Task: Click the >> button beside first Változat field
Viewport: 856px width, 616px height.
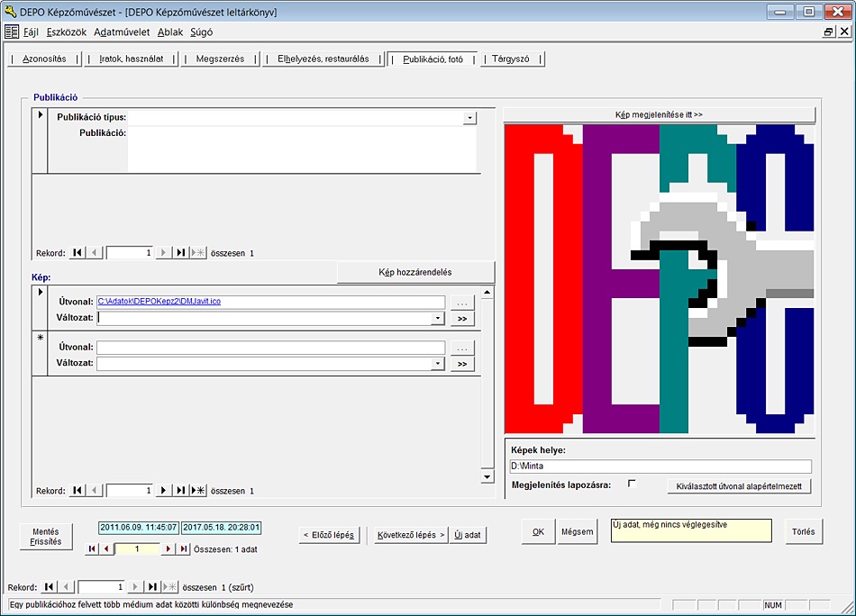Action: [x=461, y=318]
